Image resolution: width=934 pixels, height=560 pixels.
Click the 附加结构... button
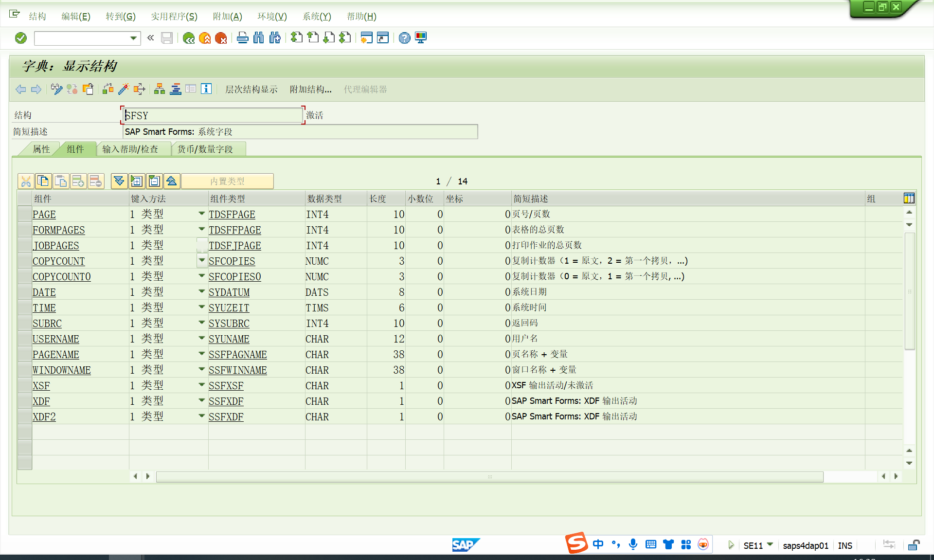tap(311, 90)
